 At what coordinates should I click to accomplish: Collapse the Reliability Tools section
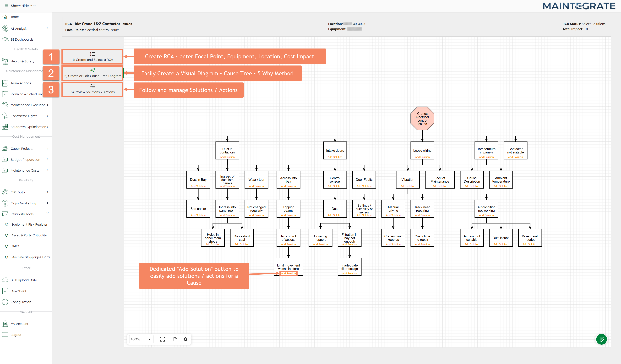point(47,213)
